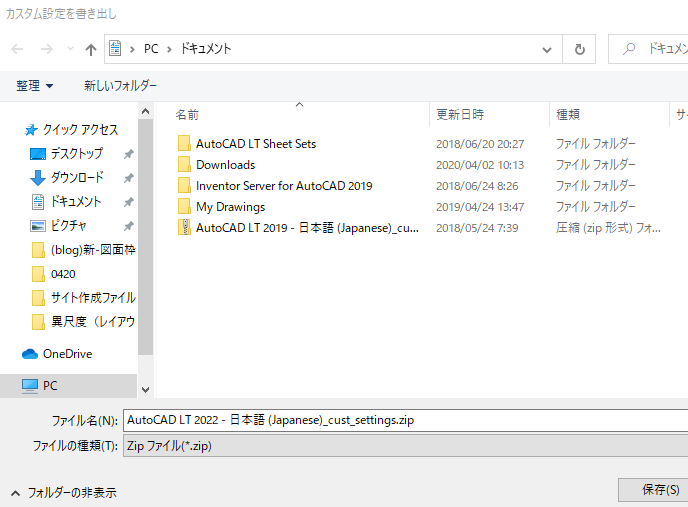Click the ピクチャ image icon
The height and width of the screenshot is (507, 688).
coord(38,226)
